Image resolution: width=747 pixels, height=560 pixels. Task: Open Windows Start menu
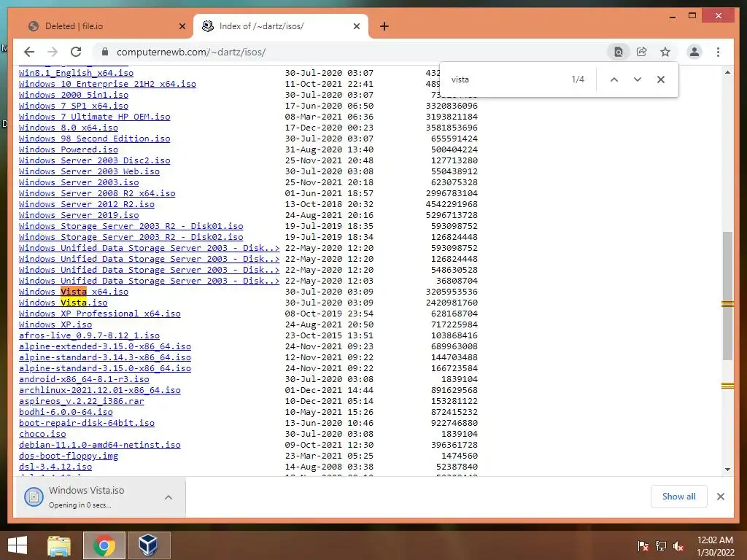click(x=18, y=545)
